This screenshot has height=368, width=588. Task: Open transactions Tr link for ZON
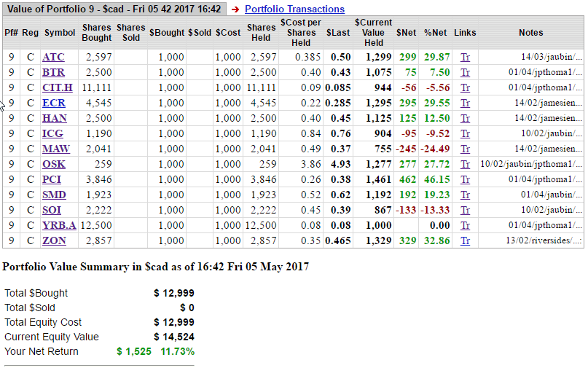[x=465, y=240]
